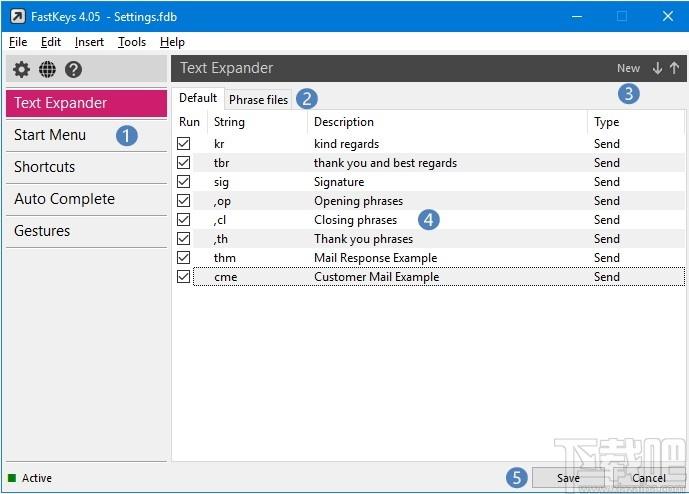Image resolution: width=689 pixels, height=494 pixels.
Task: Open settings via the gear icon
Action: [x=21, y=69]
